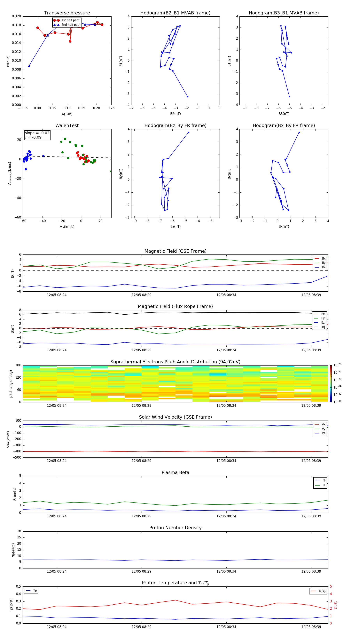Click the top-right point in Hodogram Bz_By plot

189,133
